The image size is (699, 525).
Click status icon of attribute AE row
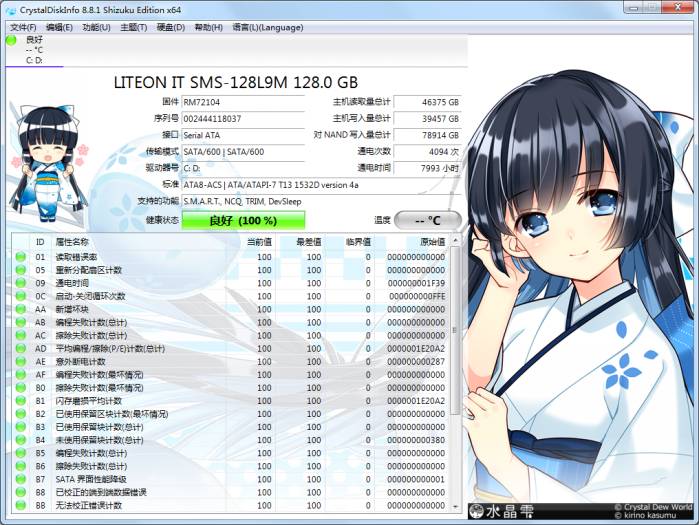tap(21, 361)
